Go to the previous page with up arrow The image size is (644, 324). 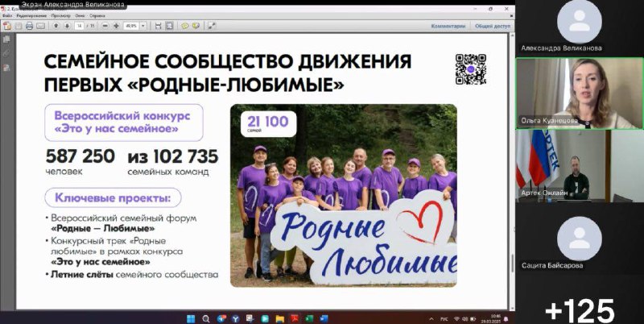(56, 26)
